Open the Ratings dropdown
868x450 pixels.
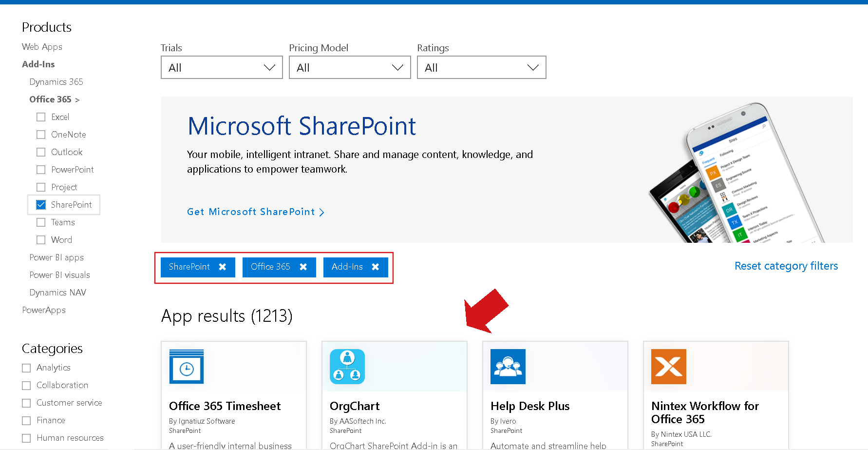tap(482, 67)
